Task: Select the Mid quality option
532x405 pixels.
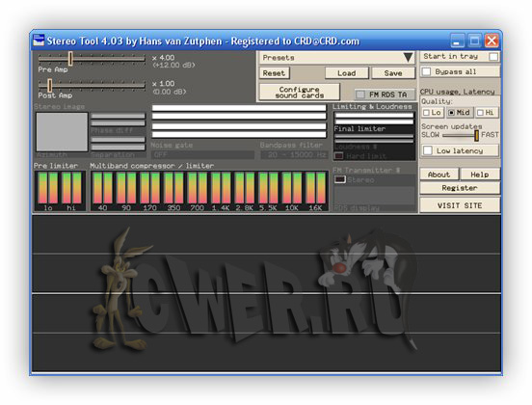Action: click(x=460, y=113)
